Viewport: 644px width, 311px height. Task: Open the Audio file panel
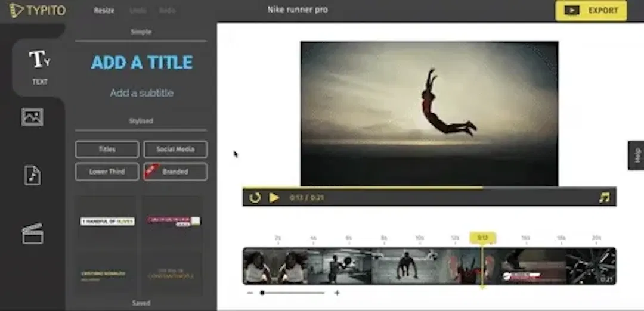pos(32,175)
